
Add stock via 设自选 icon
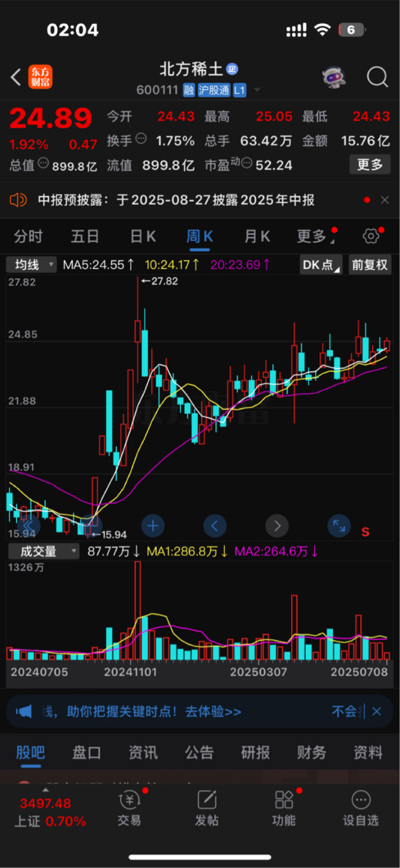click(x=360, y=809)
